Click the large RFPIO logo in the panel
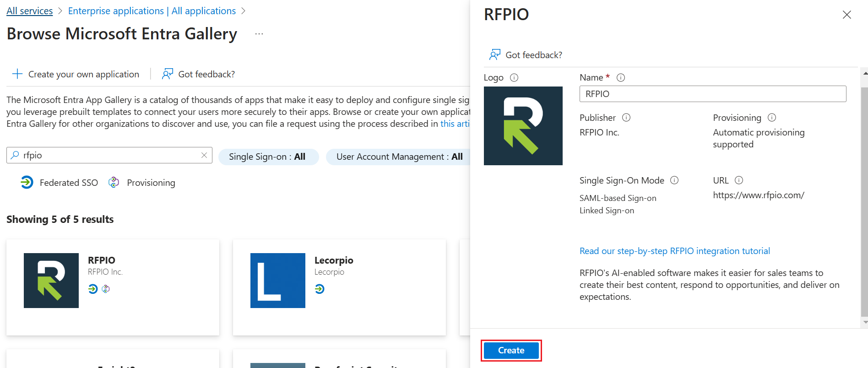 click(523, 126)
